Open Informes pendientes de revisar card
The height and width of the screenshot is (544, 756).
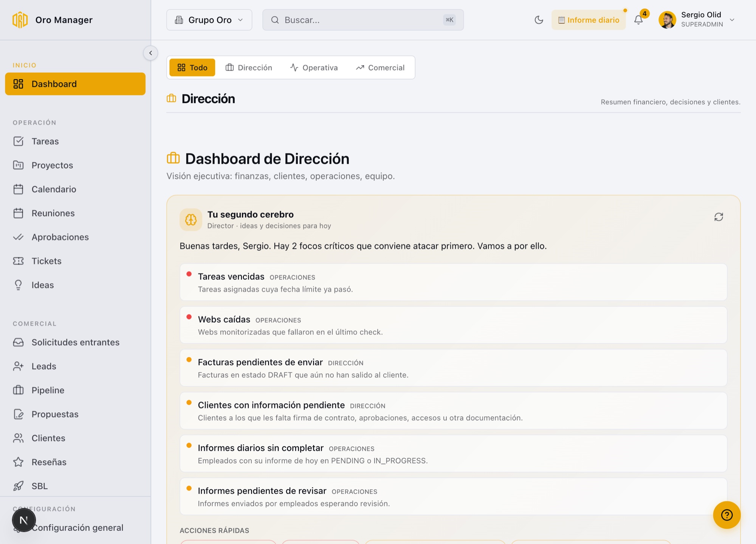click(x=453, y=496)
